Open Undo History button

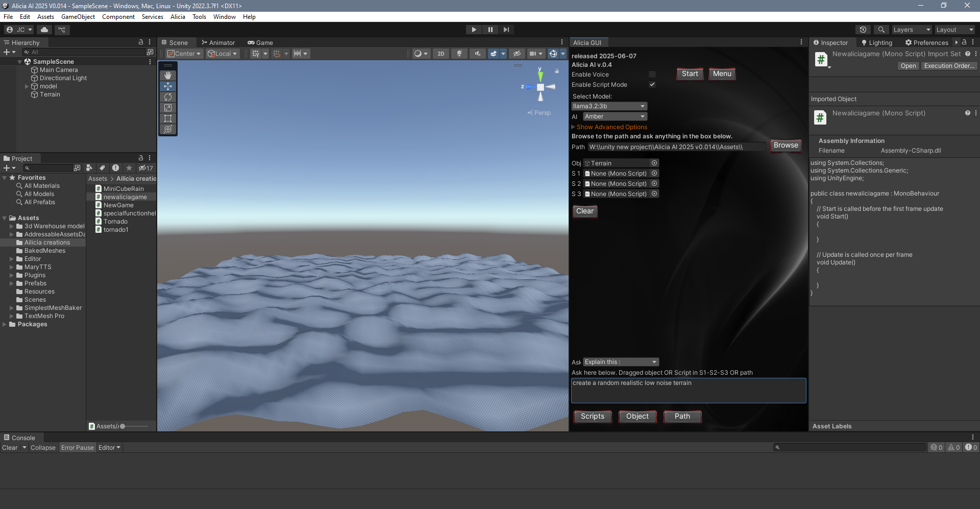(x=863, y=30)
